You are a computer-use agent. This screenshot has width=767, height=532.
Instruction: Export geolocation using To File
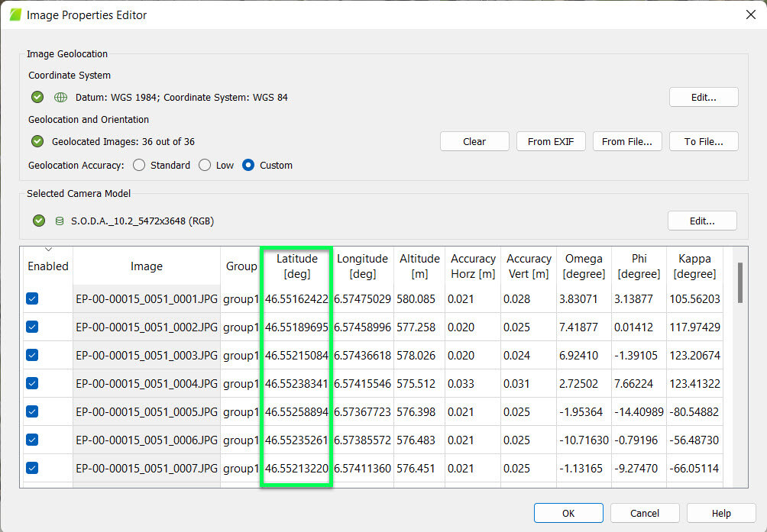[x=704, y=140]
